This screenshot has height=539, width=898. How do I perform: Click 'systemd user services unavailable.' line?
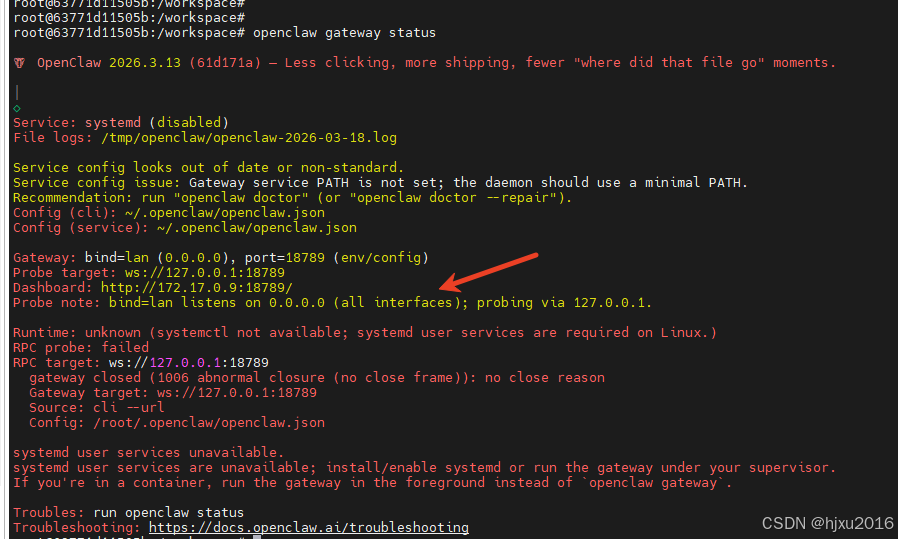148,453
